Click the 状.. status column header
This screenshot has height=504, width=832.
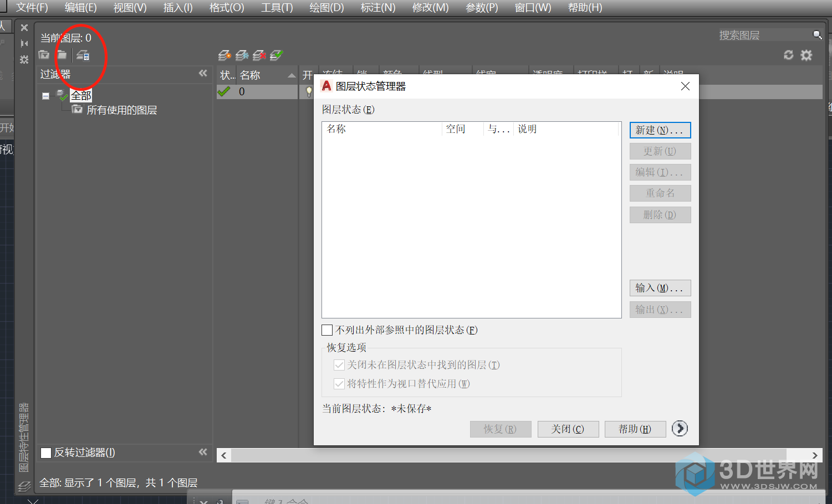[x=227, y=75]
